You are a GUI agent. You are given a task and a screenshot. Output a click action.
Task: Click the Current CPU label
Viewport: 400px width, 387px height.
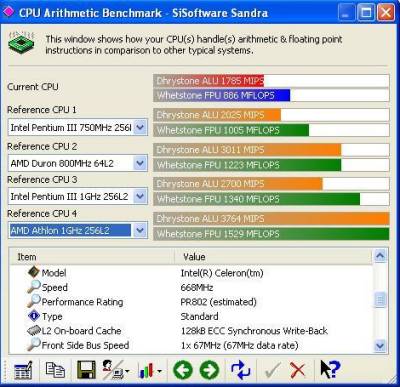pyautogui.click(x=33, y=87)
